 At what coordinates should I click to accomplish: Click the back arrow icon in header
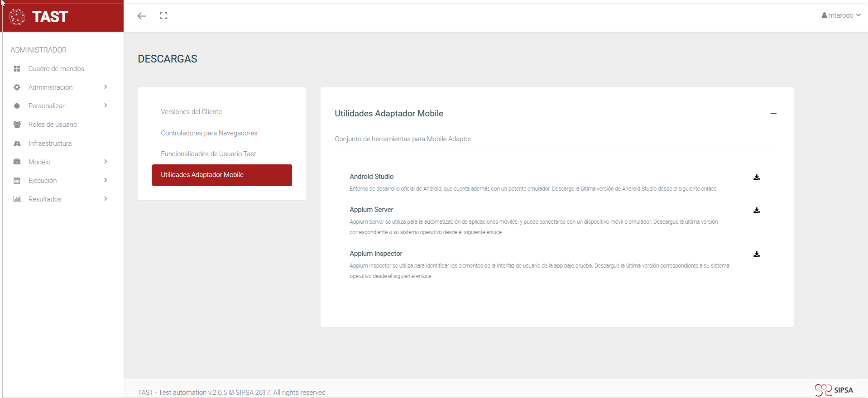tap(142, 16)
